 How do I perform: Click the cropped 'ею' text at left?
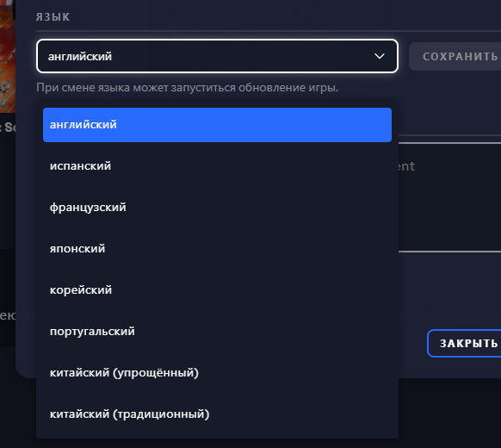point(8,315)
